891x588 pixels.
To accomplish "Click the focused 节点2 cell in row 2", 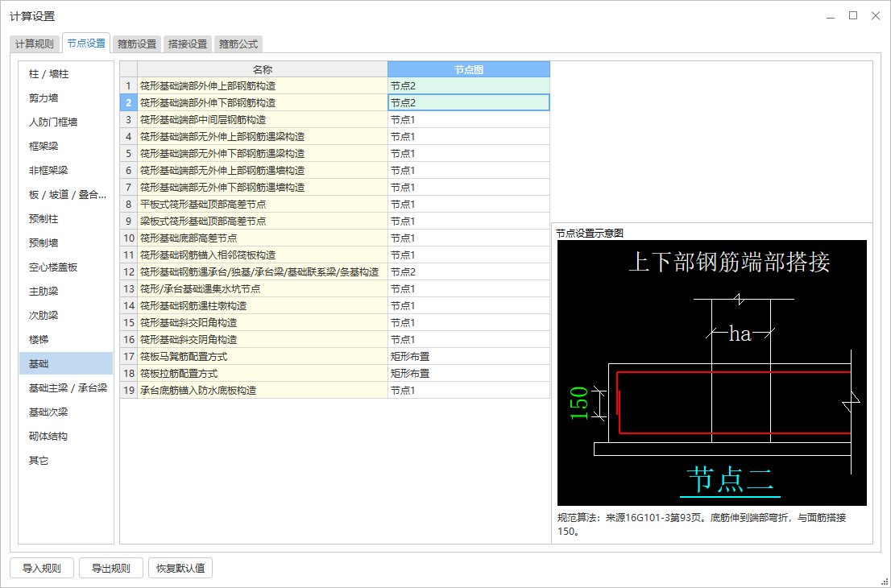I will (469, 103).
